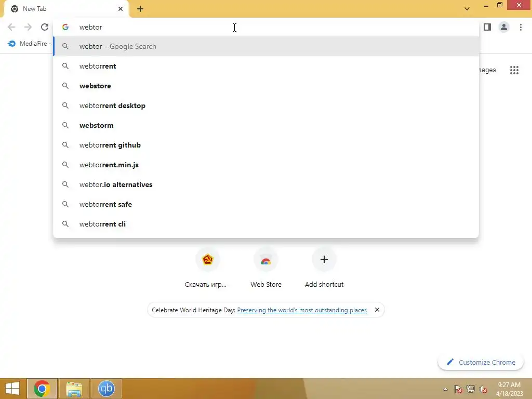Viewport: 532px width, 399px height.
Task: Open qBittorrent from the taskbar
Action: [x=106, y=389]
